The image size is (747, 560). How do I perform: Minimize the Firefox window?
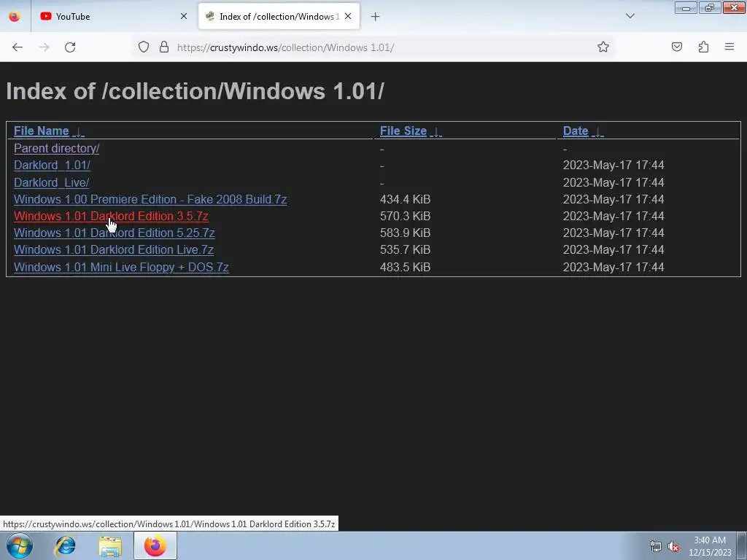click(686, 7)
